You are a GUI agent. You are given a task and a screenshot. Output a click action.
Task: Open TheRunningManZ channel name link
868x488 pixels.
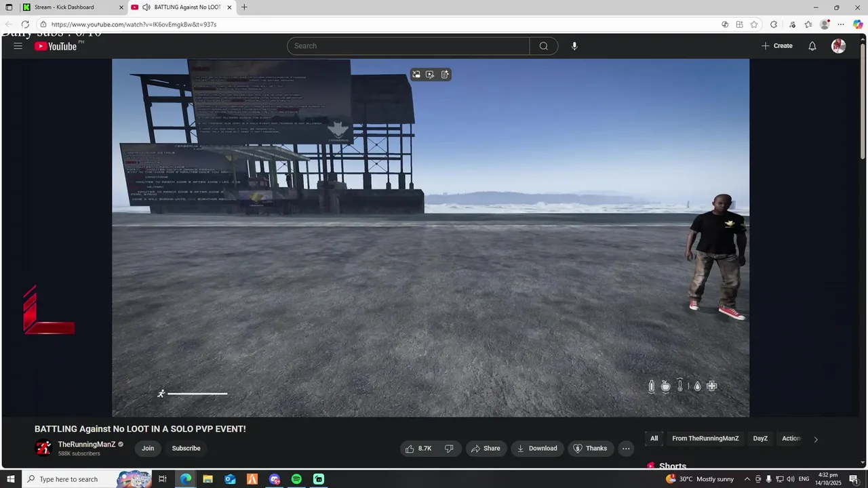pyautogui.click(x=87, y=445)
